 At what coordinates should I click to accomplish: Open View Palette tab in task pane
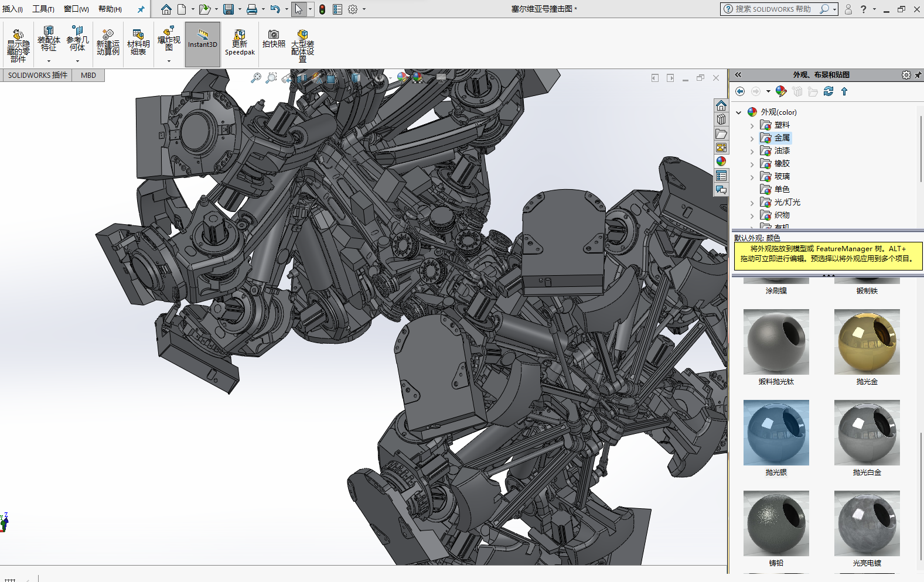pyautogui.click(x=721, y=148)
